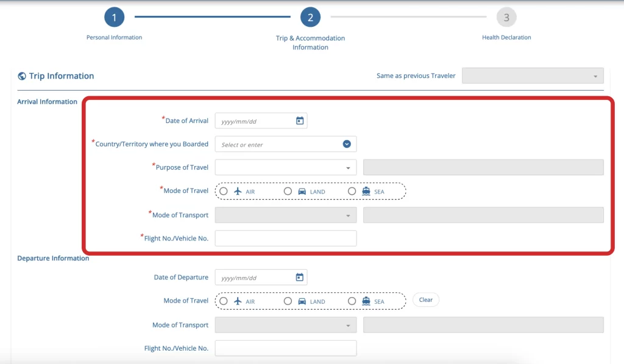
Task: Go to step 2 Trip & Accommodation Information
Action: (x=310, y=17)
